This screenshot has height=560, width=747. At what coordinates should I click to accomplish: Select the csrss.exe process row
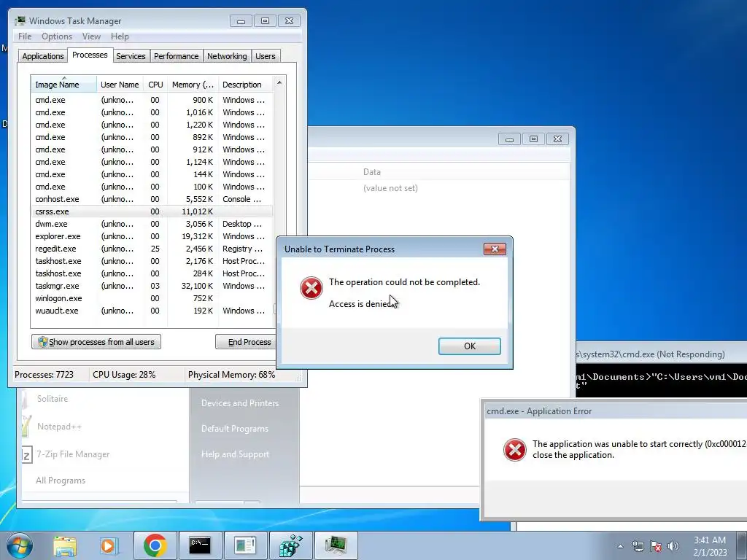[x=152, y=211]
